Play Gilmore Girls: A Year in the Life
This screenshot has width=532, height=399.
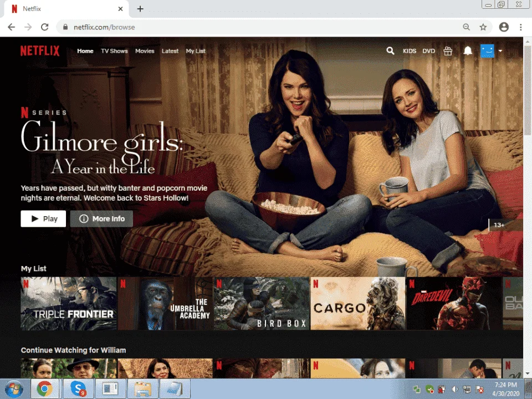point(43,219)
